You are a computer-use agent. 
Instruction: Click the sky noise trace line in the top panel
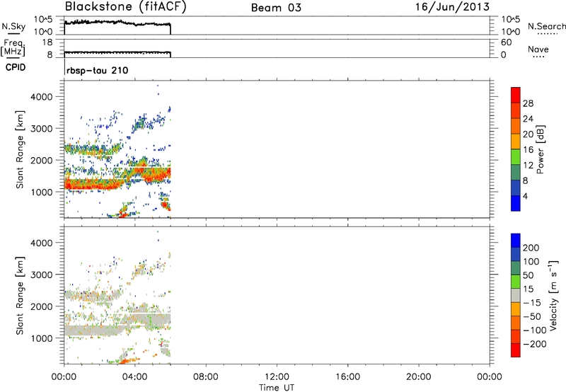(117, 23)
